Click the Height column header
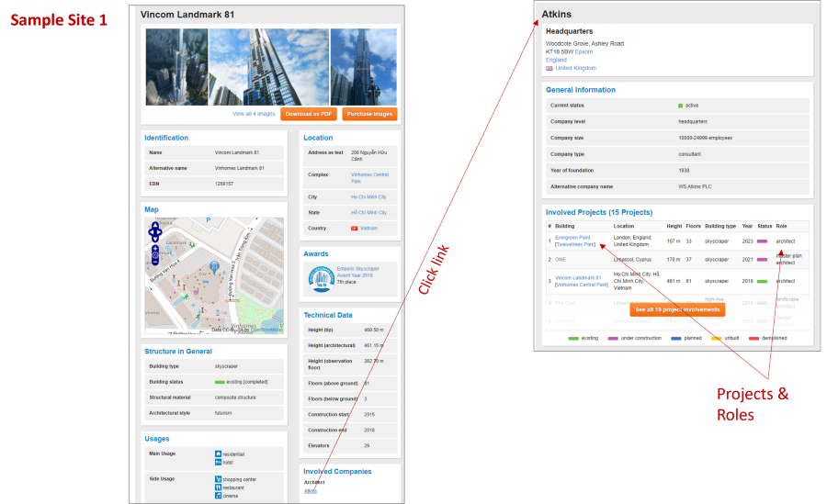 674,226
